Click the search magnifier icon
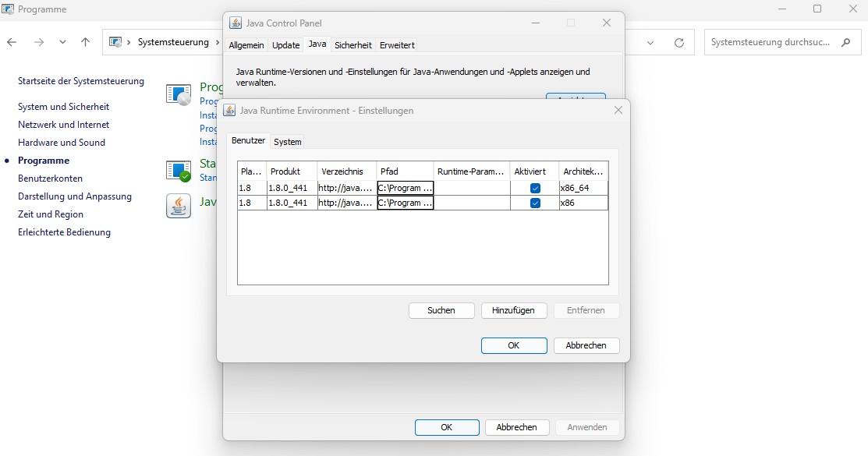Viewport: 868px width, 456px height. tap(845, 42)
